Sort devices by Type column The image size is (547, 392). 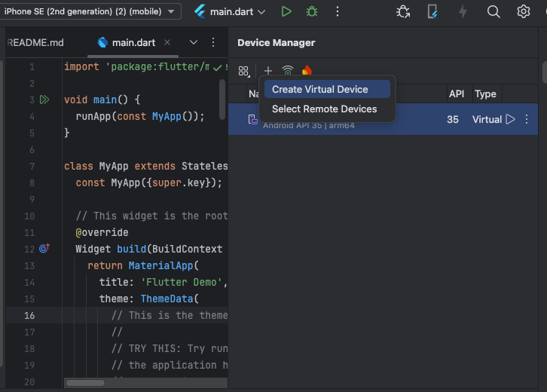click(485, 94)
